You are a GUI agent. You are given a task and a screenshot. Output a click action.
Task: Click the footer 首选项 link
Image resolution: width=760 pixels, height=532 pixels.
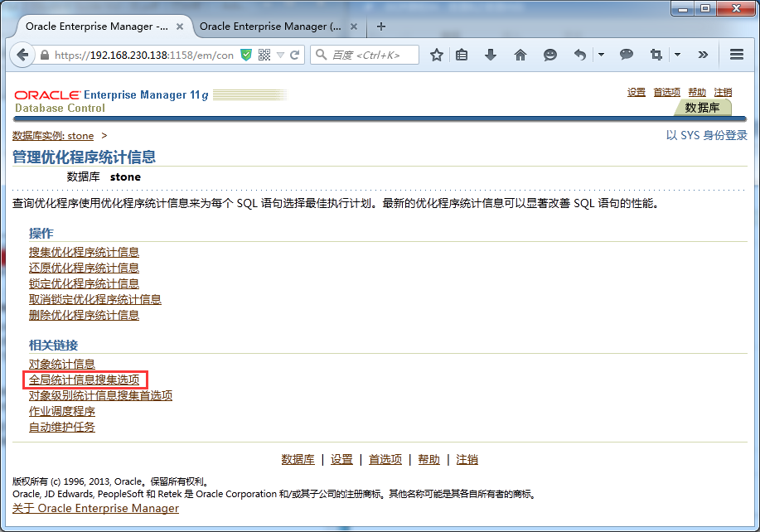click(x=385, y=459)
